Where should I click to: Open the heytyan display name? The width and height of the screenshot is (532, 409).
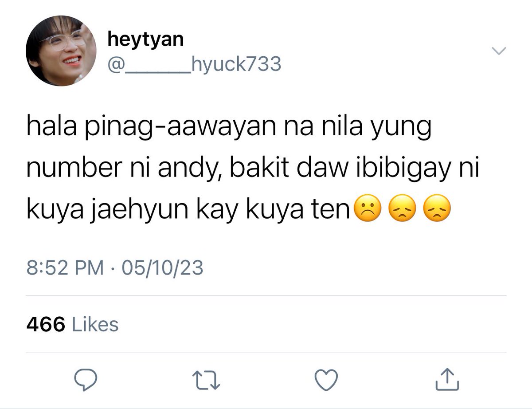click(x=145, y=40)
